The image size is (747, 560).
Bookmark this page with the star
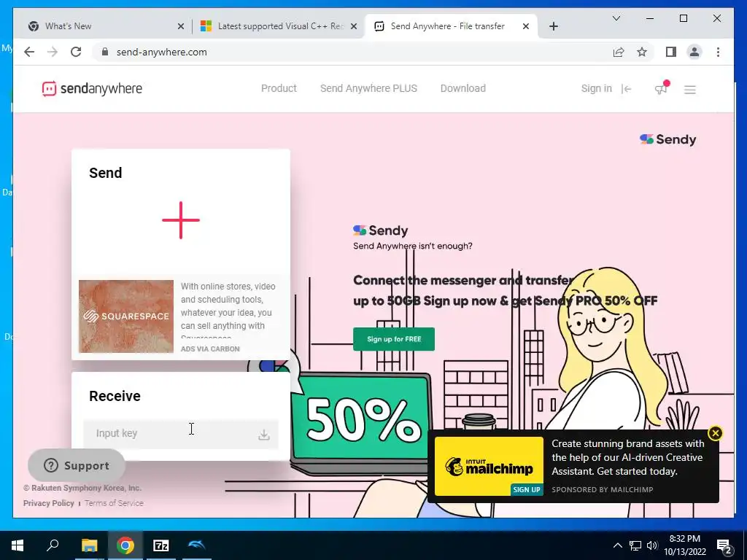(x=642, y=52)
